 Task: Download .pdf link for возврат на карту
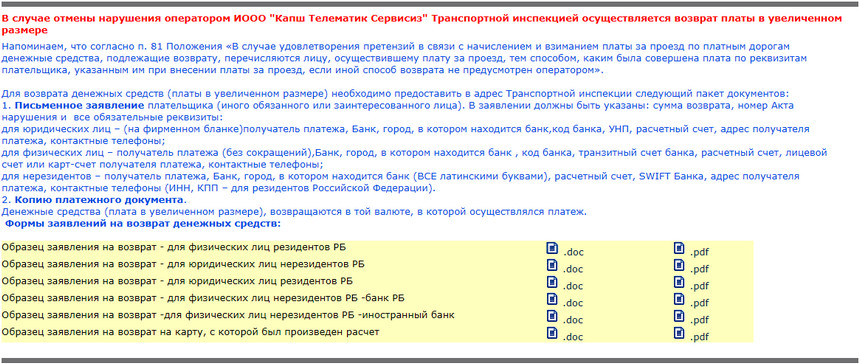click(699, 337)
